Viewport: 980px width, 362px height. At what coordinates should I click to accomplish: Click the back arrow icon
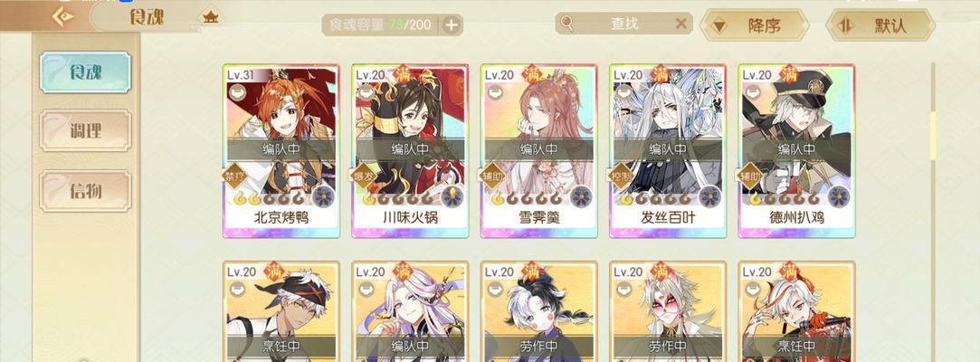click(62, 16)
